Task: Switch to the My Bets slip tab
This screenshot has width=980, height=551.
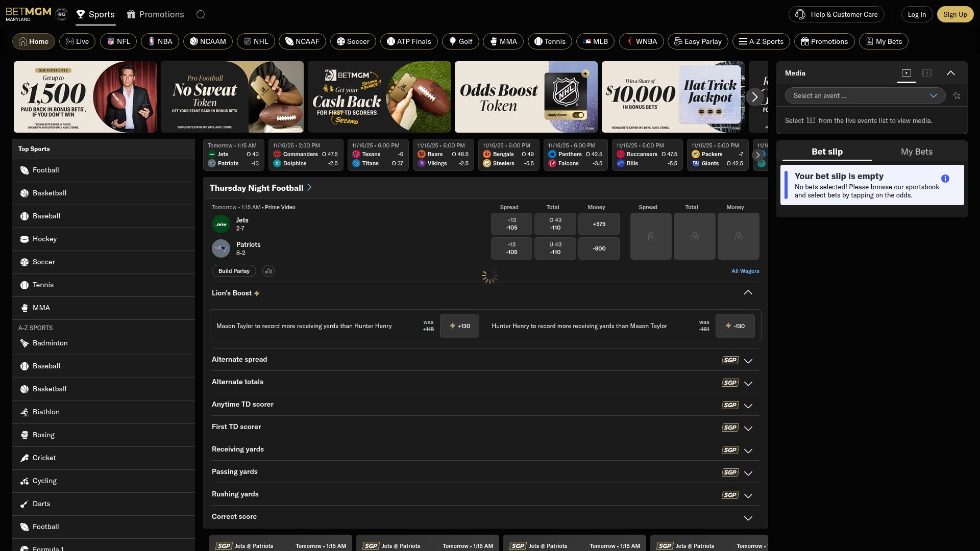Action: (x=917, y=152)
